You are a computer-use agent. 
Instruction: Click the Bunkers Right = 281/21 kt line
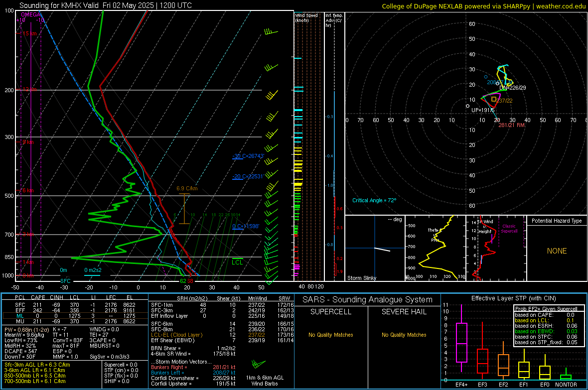pyautogui.click(x=193, y=367)
